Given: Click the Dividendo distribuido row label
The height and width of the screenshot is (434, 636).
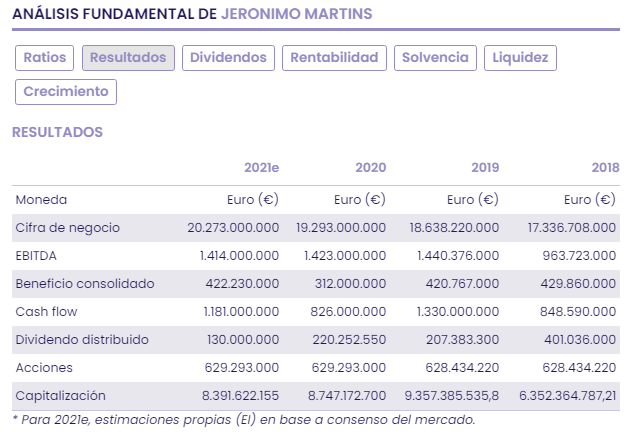Looking at the screenshot, I should coord(82,340).
